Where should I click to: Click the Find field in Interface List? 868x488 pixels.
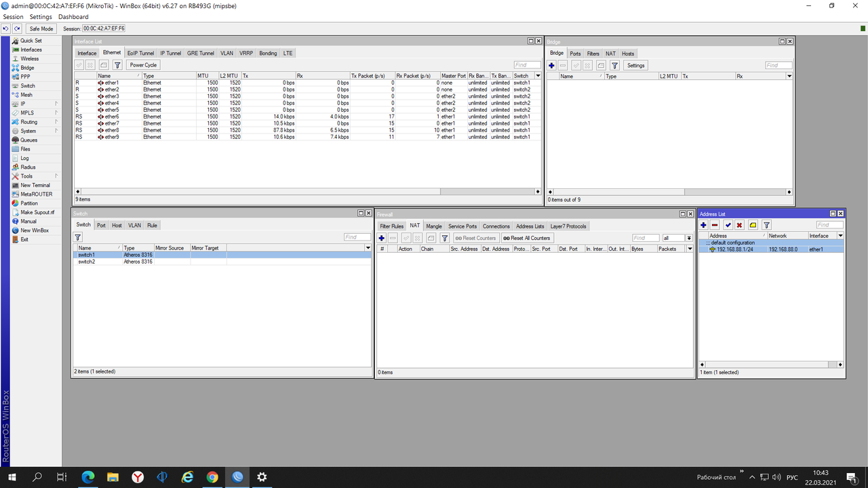pyautogui.click(x=527, y=65)
